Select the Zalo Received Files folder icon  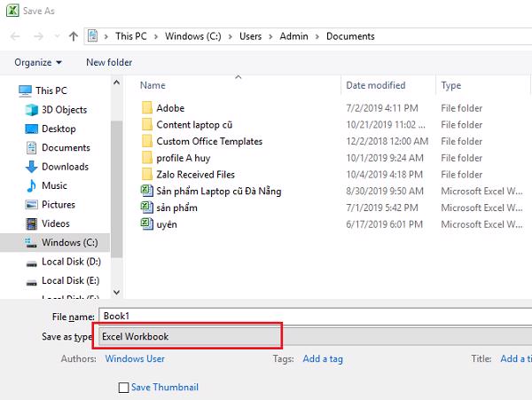point(147,175)
